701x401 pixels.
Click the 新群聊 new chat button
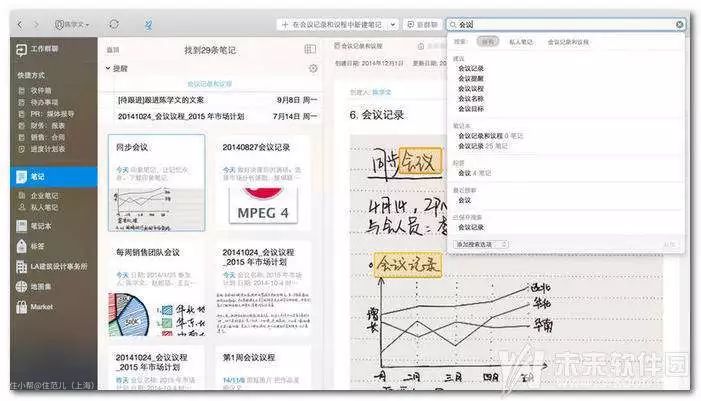point(422,23)
